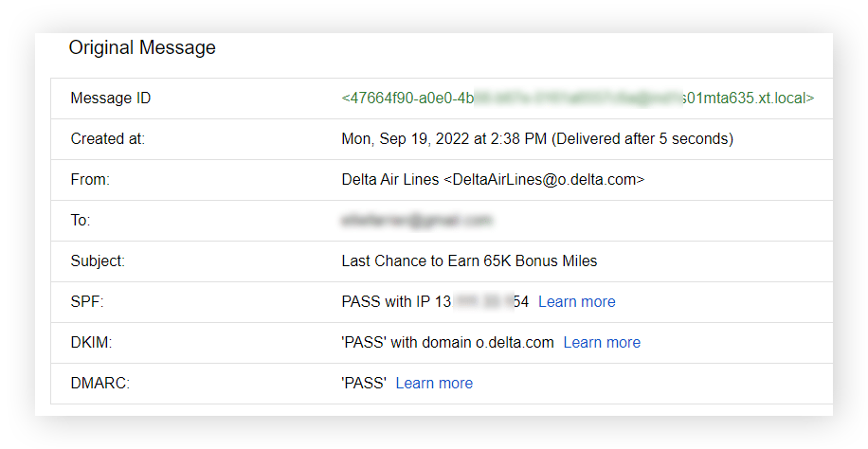Click the Delta Air Lines sender address
Image resolution: width=868 pixels, height=449 pixels.
[x=493, y=180]
